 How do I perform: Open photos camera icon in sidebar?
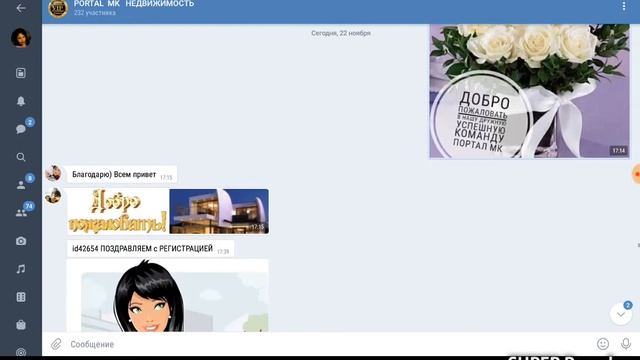coord(21,241)
